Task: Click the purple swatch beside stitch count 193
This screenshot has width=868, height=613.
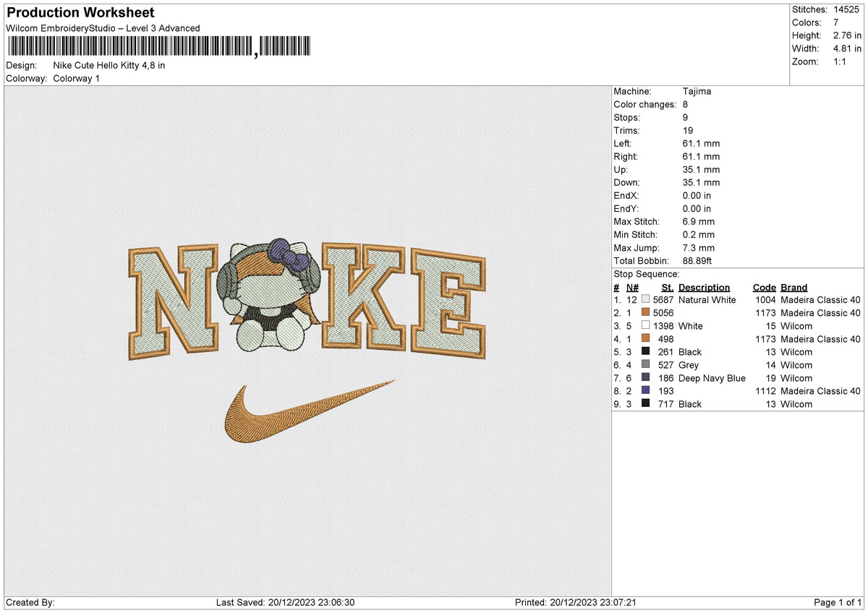Action: click(645, 390)
